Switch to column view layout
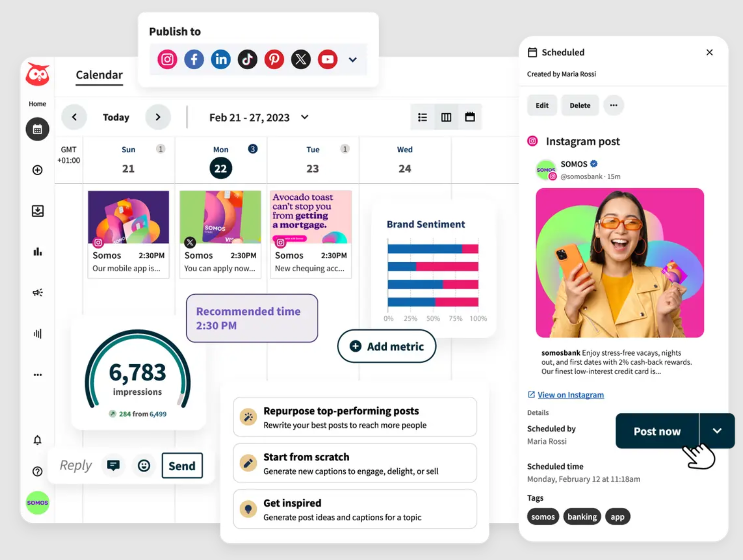The width and height of the screenshot is (743, 560). coord(446,117)
